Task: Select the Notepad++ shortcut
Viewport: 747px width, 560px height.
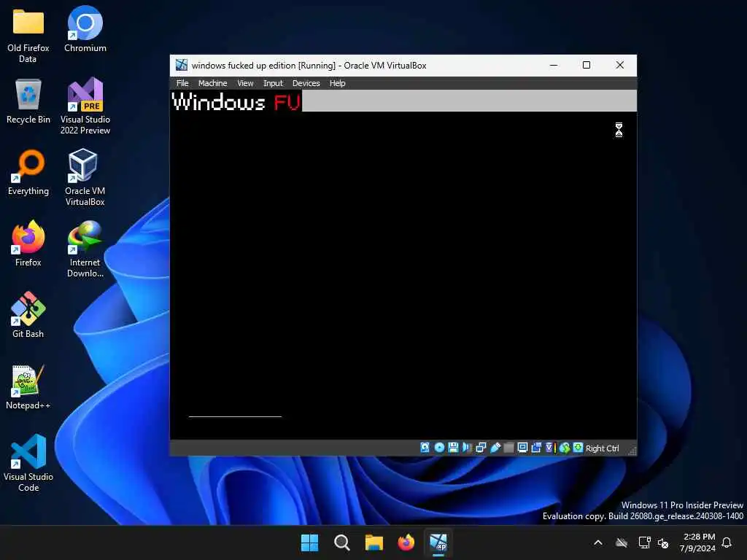Action: (x=28, y=386)
